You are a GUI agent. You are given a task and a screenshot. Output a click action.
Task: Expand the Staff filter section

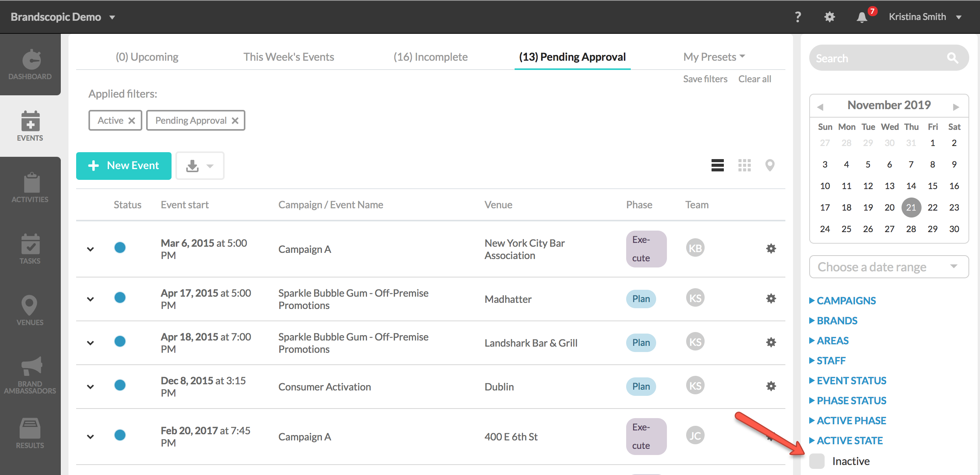tap(827, 360)
